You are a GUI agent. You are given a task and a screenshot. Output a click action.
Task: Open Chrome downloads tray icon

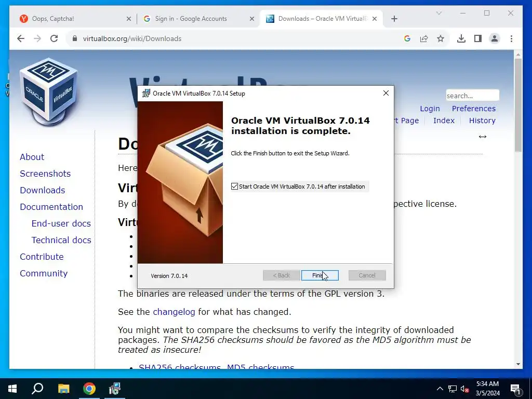tap(461, 38)
